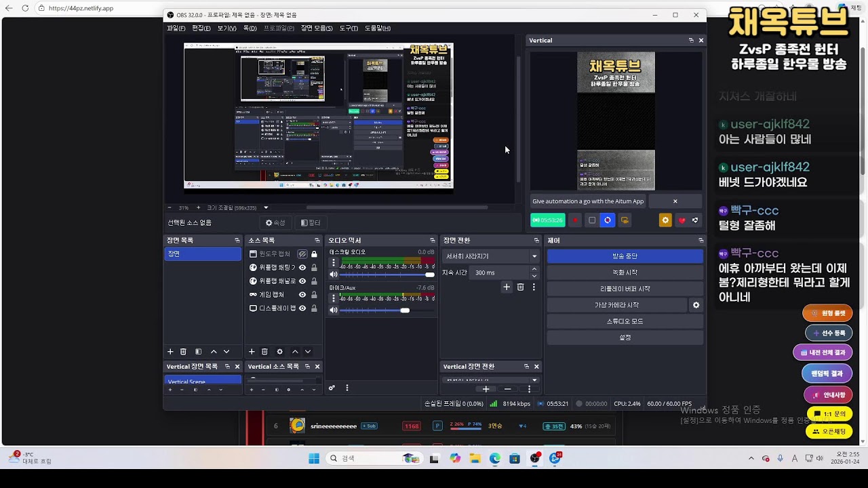Image resolution: width=868 pixels, height=488 pixels.
Task: Open 도구(T) menu
Action: (349, 28)
